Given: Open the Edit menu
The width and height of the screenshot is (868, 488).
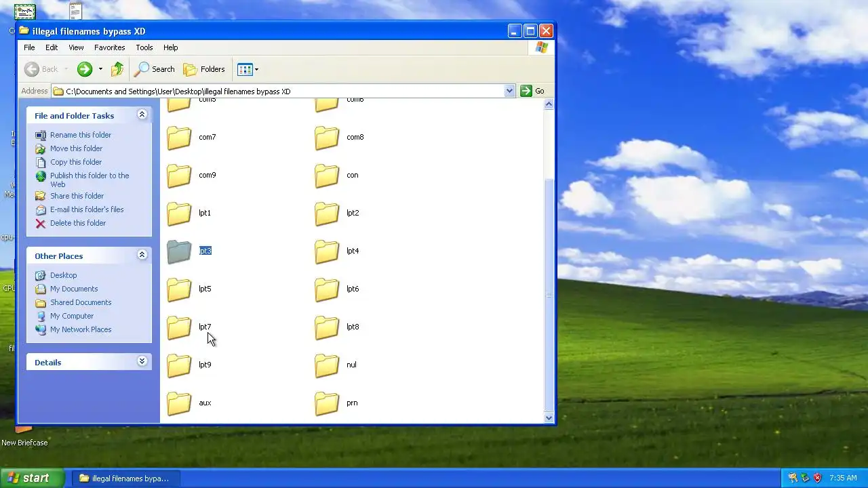Looking at the screenshot, I should [x=52, y=47].
